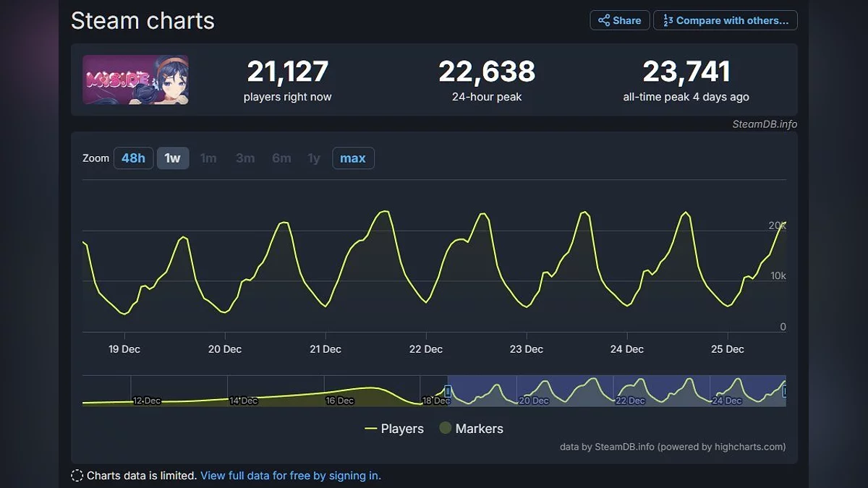Click the 23,741 all-time peak value
The height and width of the screenshot is (488, 868).
[686, 71]
